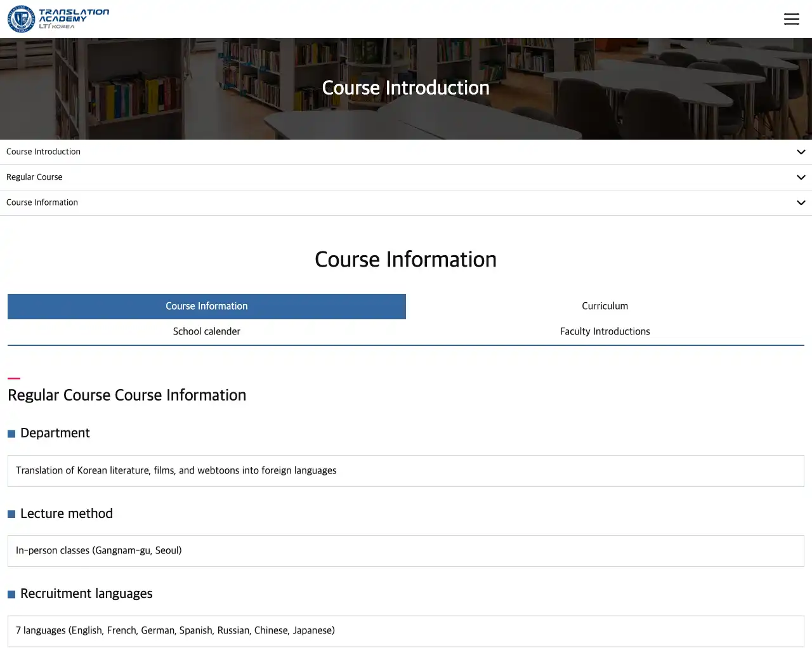Click the Translation Academy LTI Korea wordmark
Viewport: 812px width, 650px height.
pos(74,18)
